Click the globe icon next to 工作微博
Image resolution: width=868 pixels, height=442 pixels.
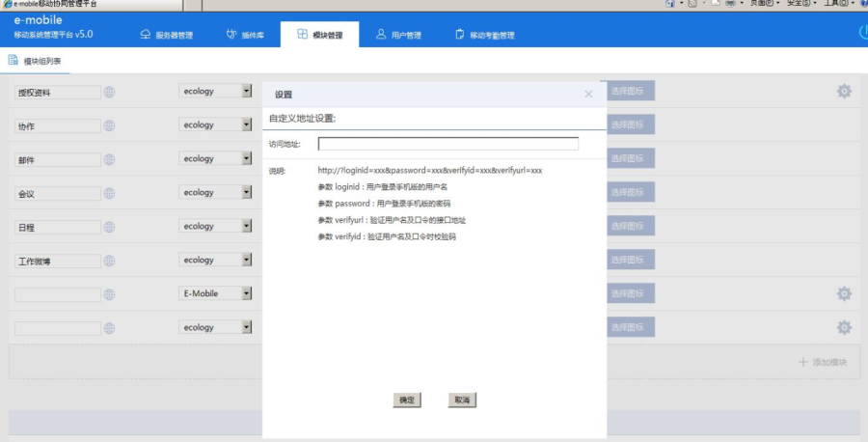point(110,261)
